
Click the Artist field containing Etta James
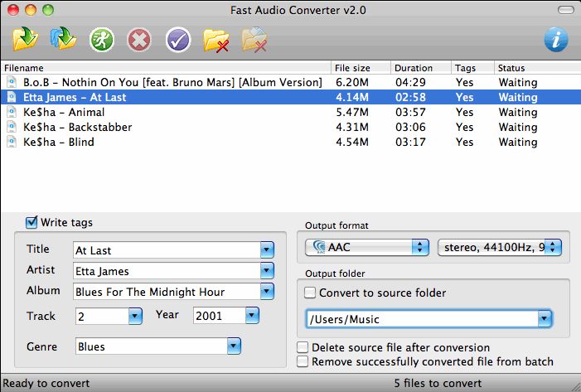click(x=167, y=271)
